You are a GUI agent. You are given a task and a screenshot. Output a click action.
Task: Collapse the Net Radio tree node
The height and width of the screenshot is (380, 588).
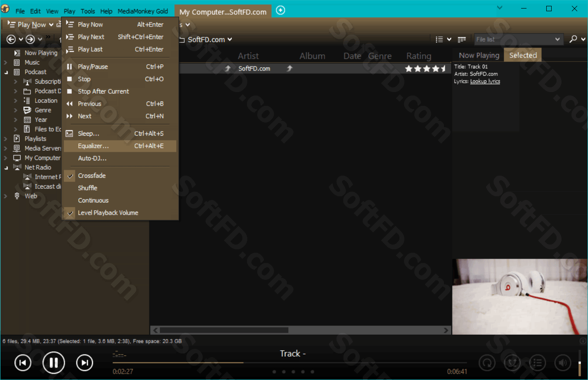[6, 168]
